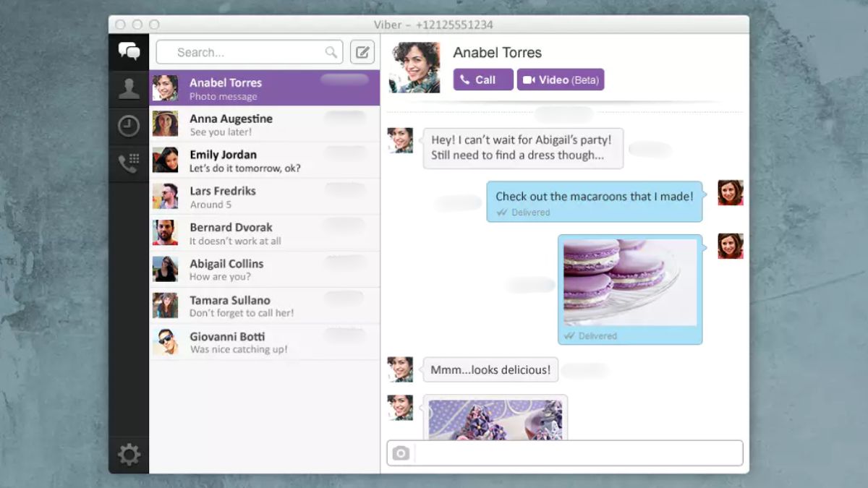Click the compose new message icon
This screenshot has height=488, width=868.
(x=362, y=52)
